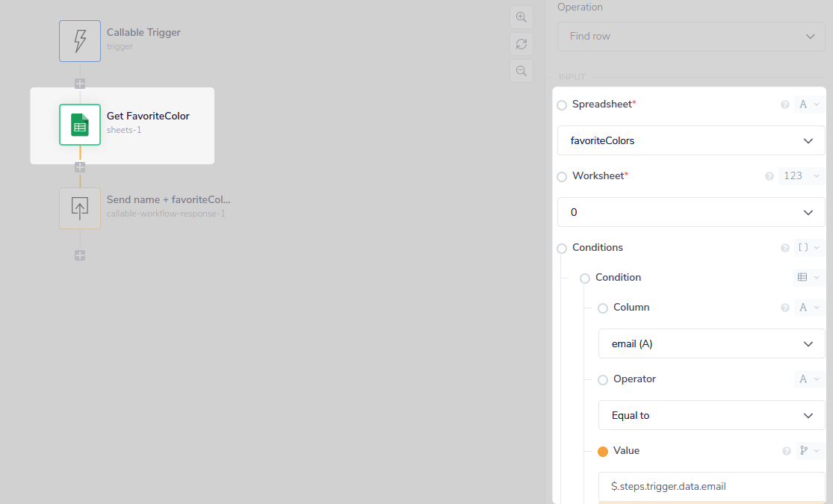Open the favoriteColors spreadsheet dropdown

coord(691,140)
